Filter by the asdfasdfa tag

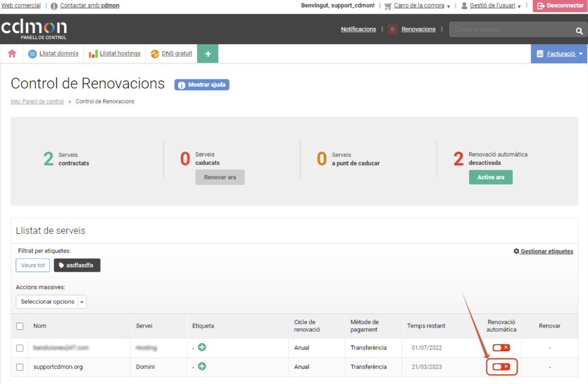click(x=77, y=266)
